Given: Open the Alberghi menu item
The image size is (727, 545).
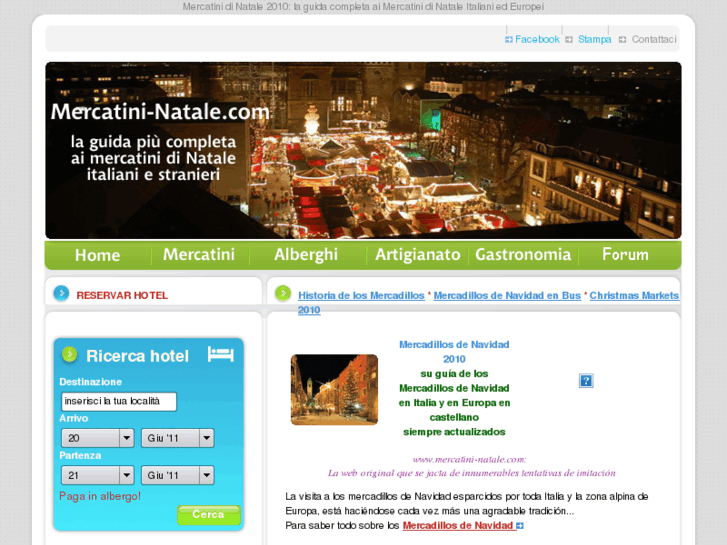Looking at the screenshot, I should pos(306,255).
